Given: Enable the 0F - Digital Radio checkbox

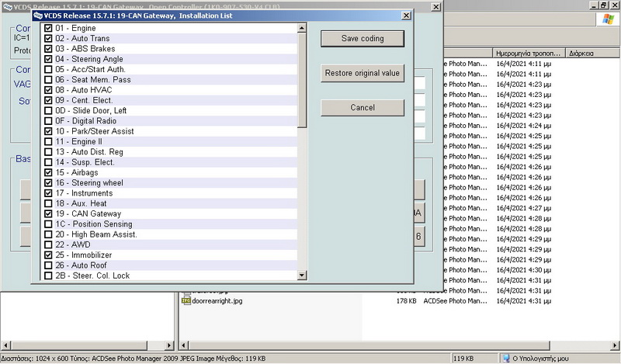Looking at the screenshot, I should pos(48,121).
